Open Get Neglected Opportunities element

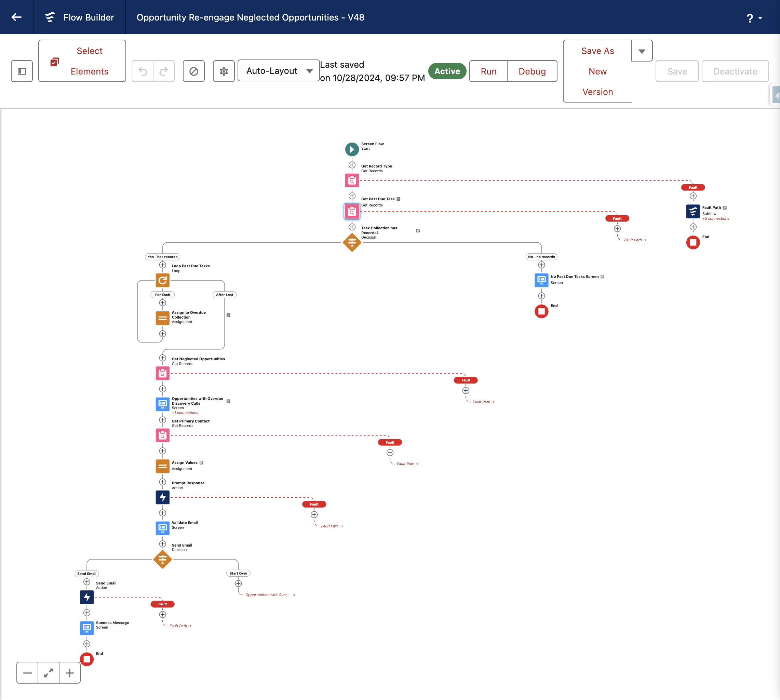[163, 373]
